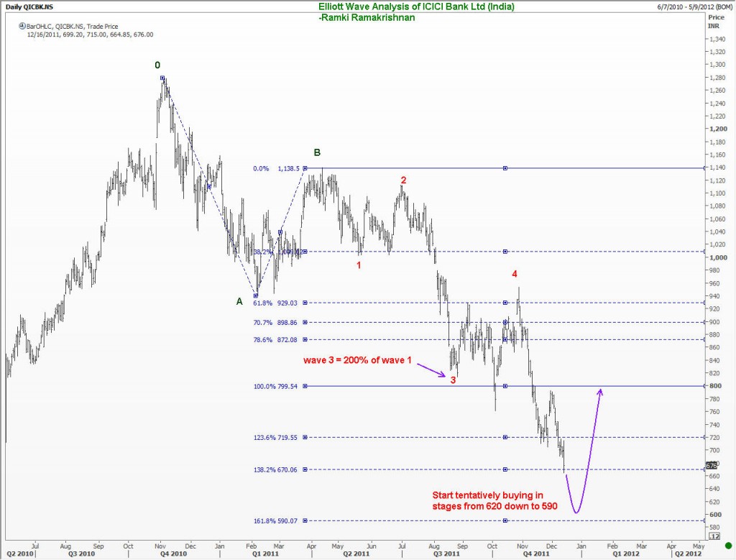736x560 pixels.
Task: Select the 'Start tentatively buying in stages' note
Action: [494, 500]
